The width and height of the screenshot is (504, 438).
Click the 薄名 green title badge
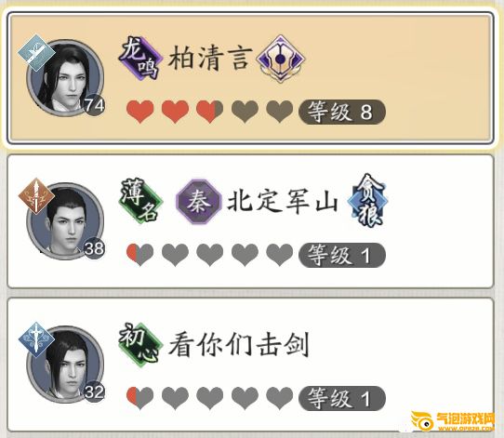(140, 201)
